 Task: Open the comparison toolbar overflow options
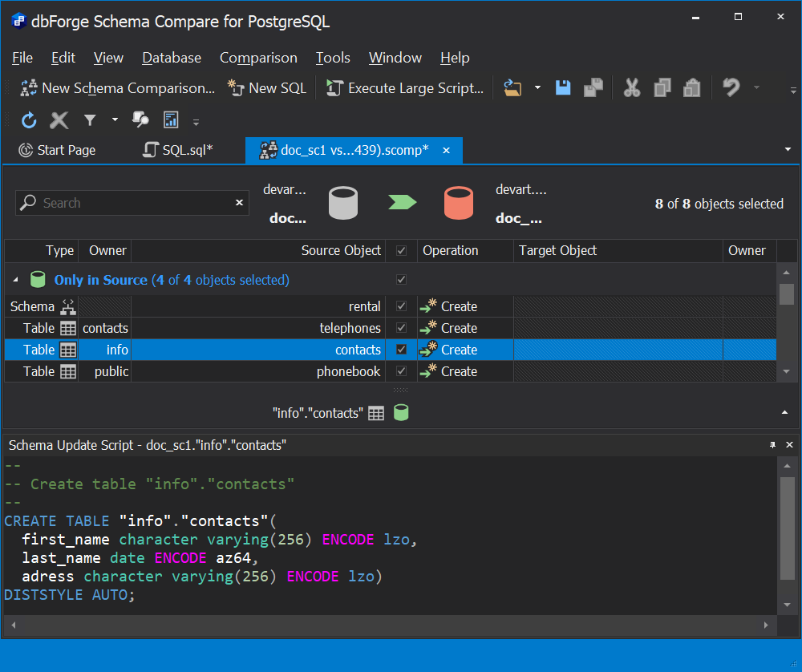(196, 122)
